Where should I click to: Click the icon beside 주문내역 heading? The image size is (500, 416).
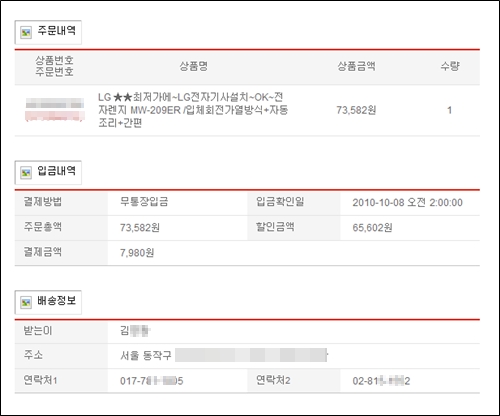point(26,32)
